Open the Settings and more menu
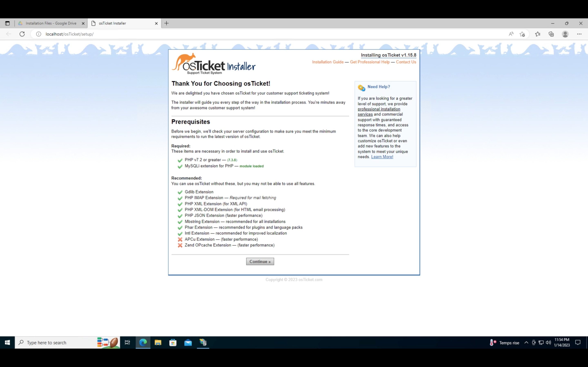Image resolution: width=588 pixels, height=367 pixels. pos(579,34)
